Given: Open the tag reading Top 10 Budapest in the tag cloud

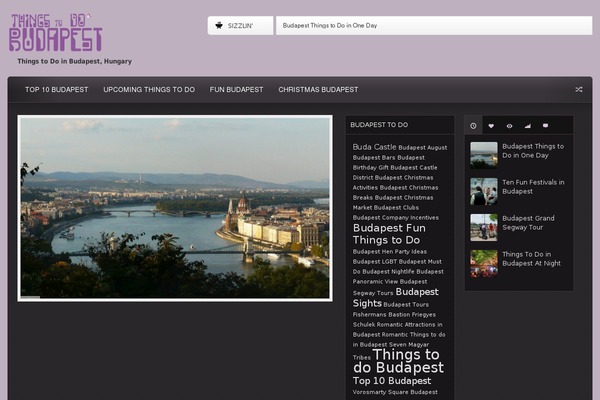Looking at the screenshot, I should click(392, 381).
